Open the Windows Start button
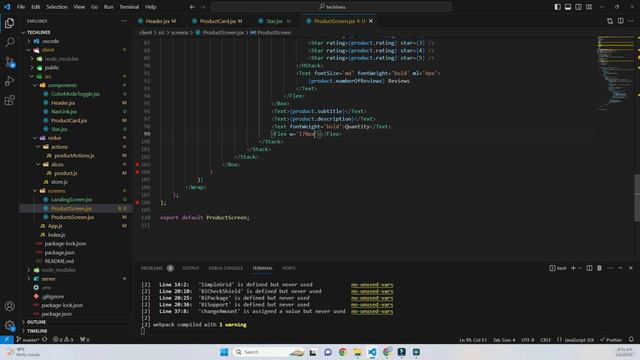 point(224,352)
